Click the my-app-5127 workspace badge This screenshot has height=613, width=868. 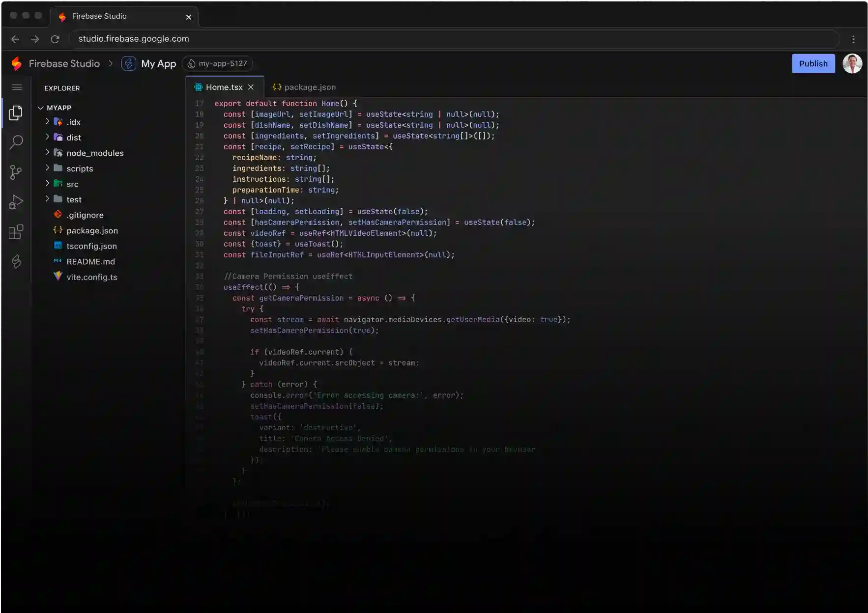(218, 63)
